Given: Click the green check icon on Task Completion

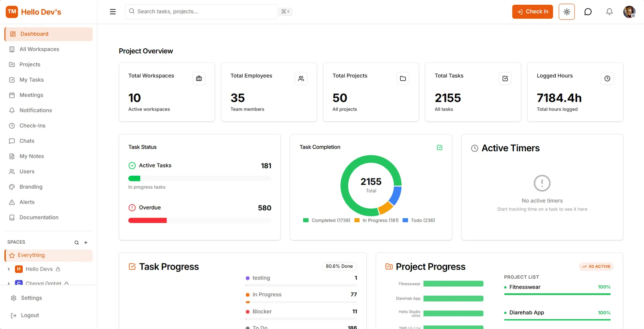Looking at the screenshot, I should point(439,147).
